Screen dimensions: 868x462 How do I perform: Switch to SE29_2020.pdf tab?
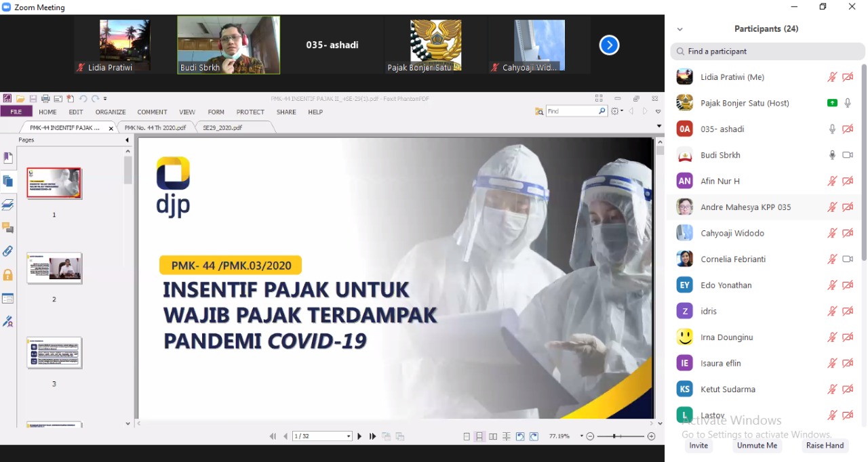(222, 127)
